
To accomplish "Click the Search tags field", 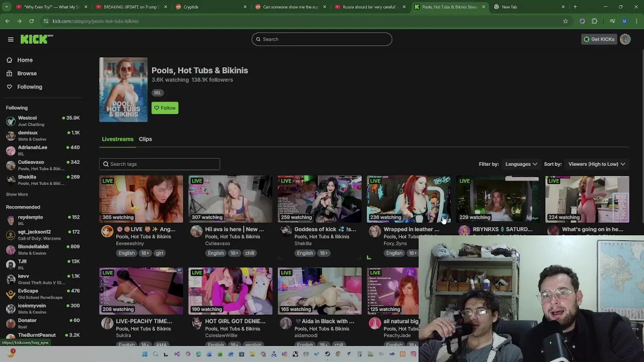I will click(159, 164).
